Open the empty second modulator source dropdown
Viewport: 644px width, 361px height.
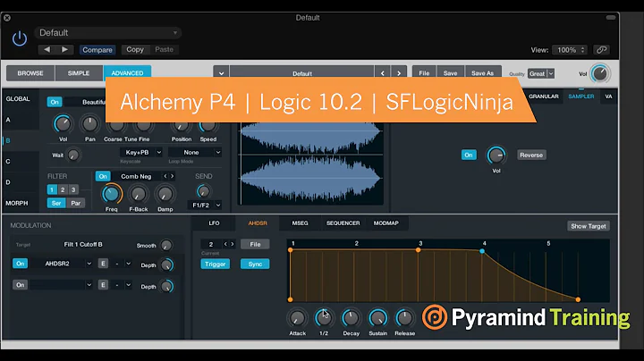click(62, 285)
